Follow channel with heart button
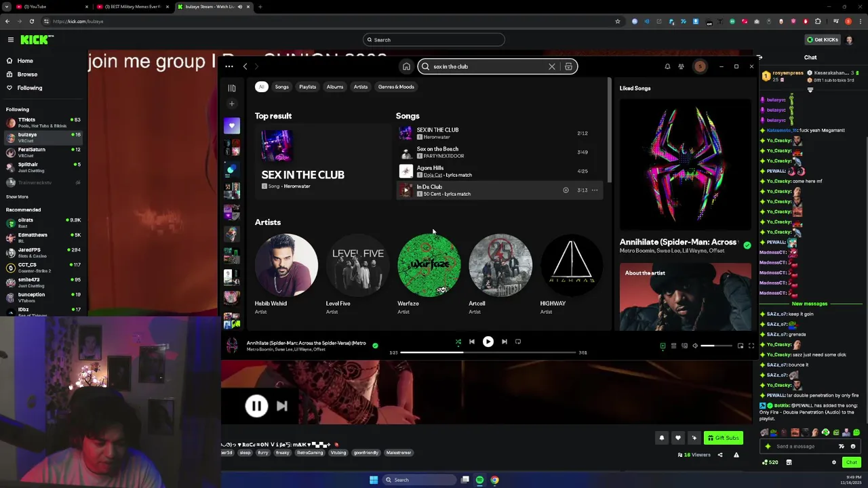 [677, 438]
